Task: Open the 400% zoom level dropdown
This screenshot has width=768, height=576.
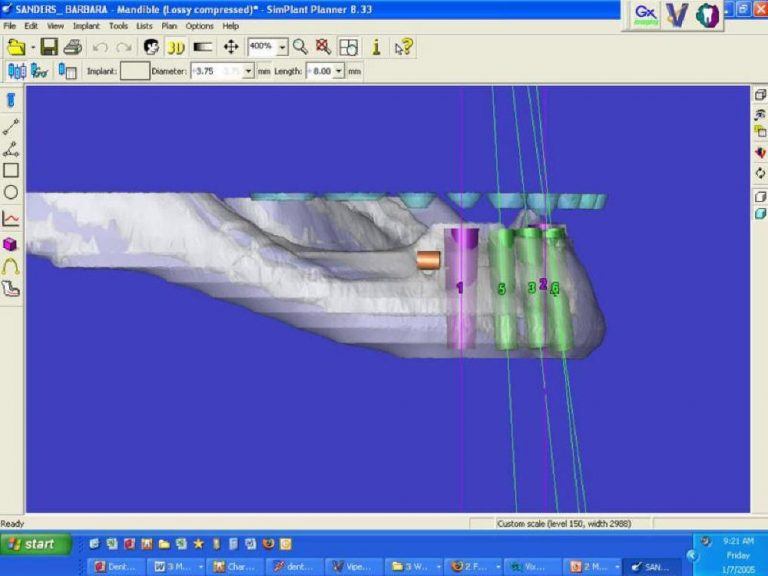Action: (283, 47)
